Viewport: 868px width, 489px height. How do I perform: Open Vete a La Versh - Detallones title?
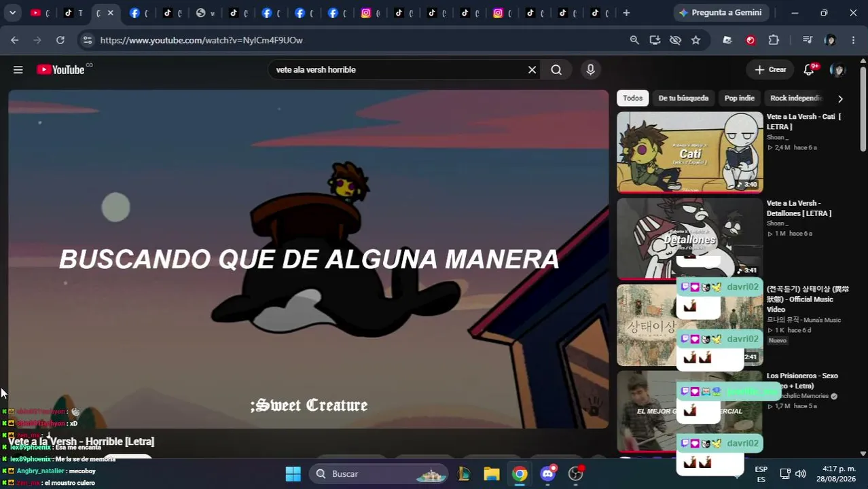tap(799, 208)
